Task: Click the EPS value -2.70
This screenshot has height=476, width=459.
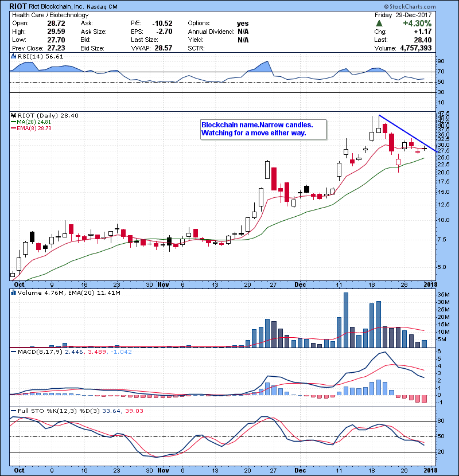Action: 164,32
